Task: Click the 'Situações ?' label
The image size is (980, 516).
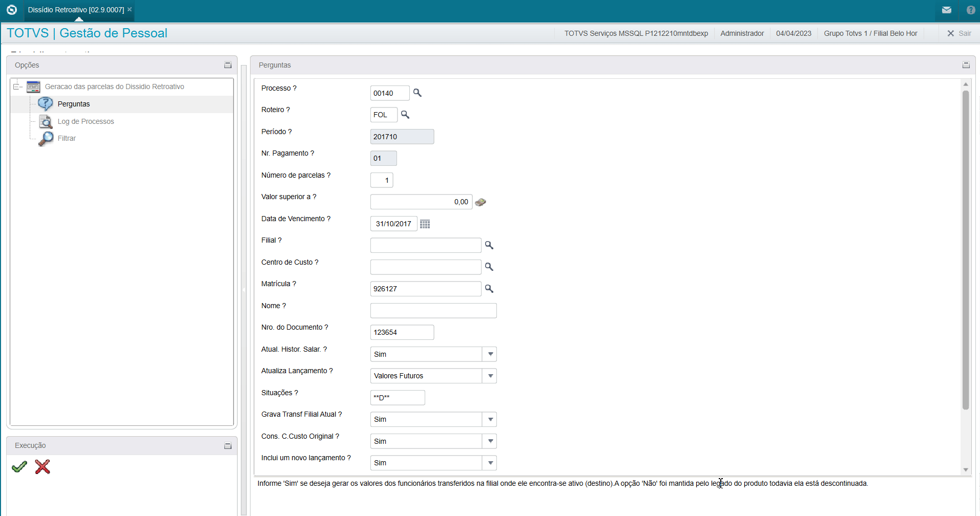Action: tap(280, 393)
